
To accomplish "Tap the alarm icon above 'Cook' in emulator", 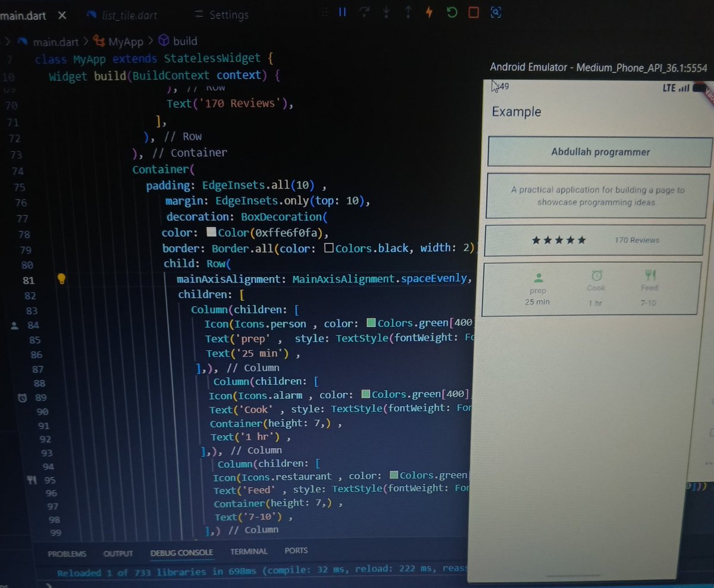I will coord(597,275).
